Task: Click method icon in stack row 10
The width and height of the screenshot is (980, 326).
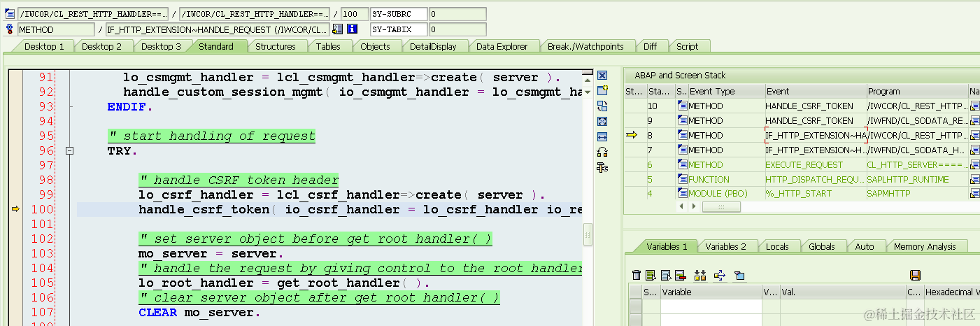Action: point(682,106)
